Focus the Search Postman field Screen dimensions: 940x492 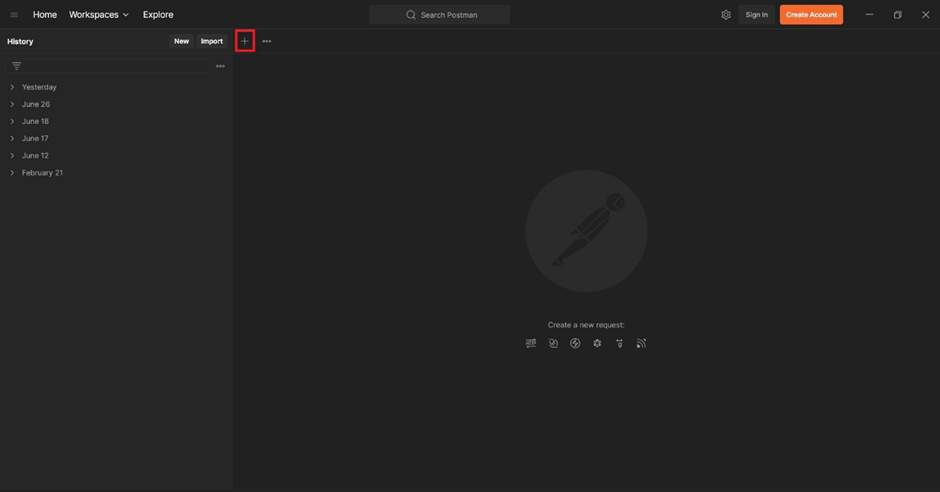439,15
